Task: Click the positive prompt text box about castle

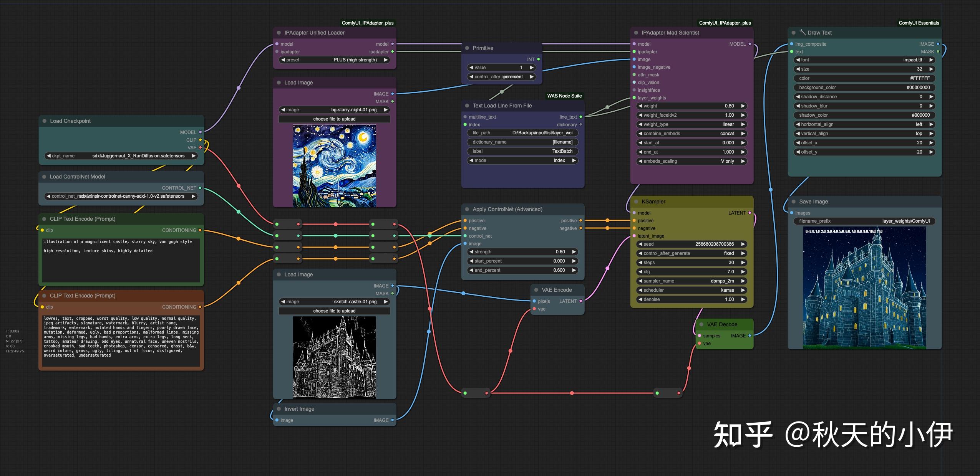Action: (x=121, y=261)
